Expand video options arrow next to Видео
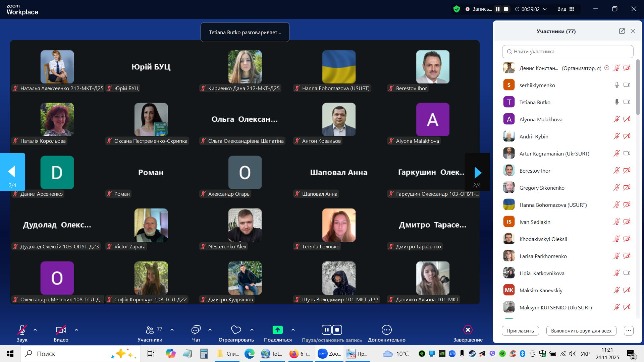 [x=76, y=330]
